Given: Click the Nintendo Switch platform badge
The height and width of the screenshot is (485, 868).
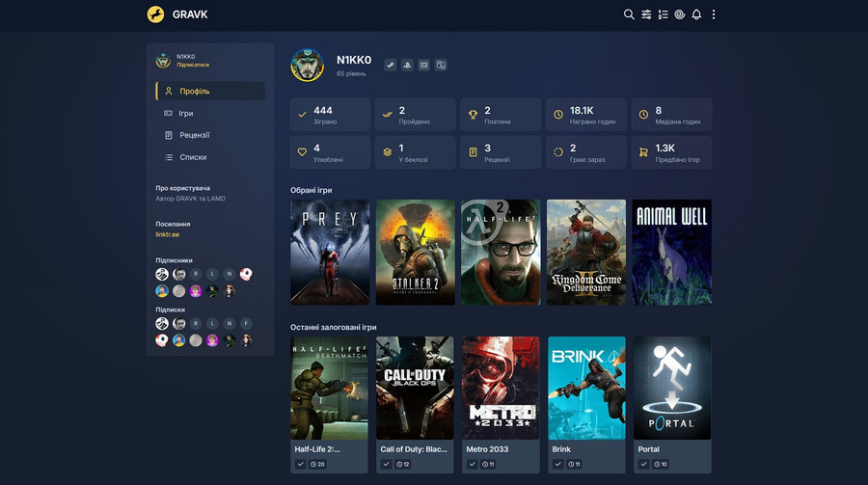Looking at the screenshot, I should [x=441, y=65].
